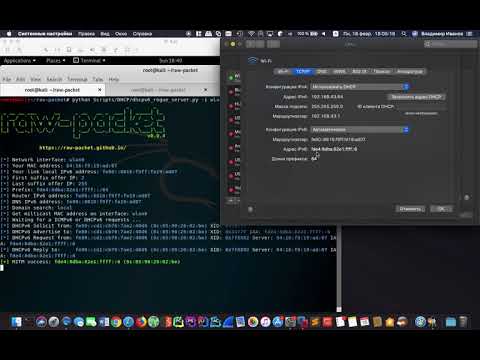Switch to the Аппаратура tab

tap(409, 71)
